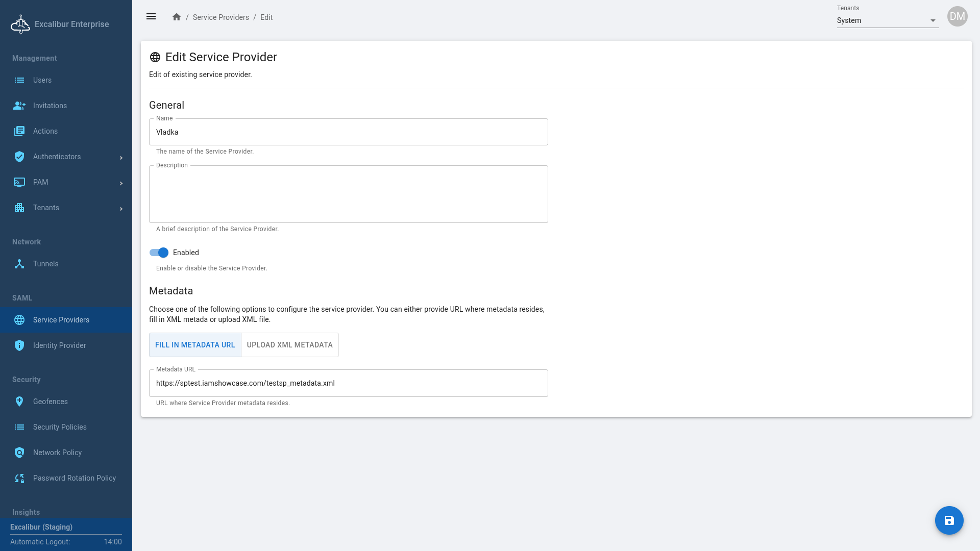This screenshot has width=980, height=551.
Task: Focus the Description text area
Action: click(348, 194)
